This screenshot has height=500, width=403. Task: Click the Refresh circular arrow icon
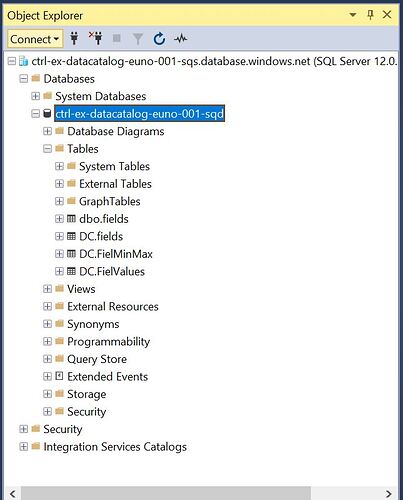159,39
